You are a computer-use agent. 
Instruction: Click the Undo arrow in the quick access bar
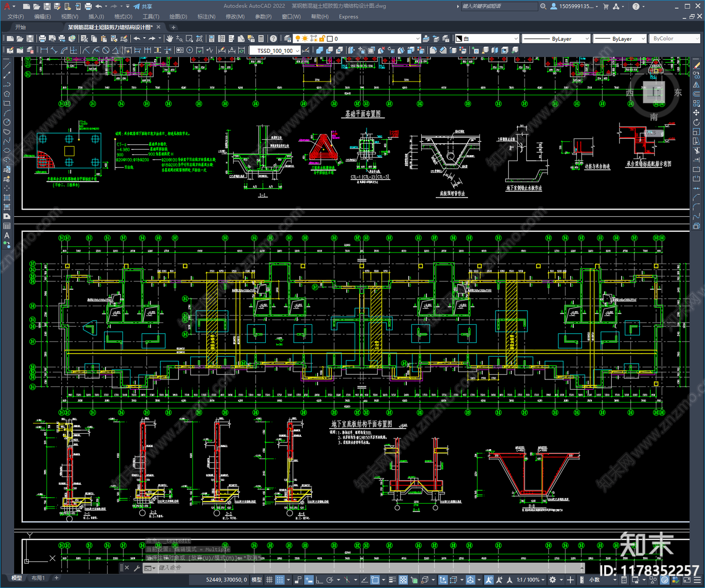tap(99, 6)
